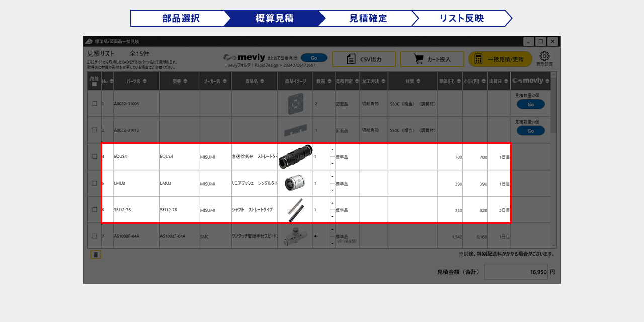The height and width of the screenshot is (322, 644).
Task: Click the sort arrows on 型番 column
Action: pos(185,81)
